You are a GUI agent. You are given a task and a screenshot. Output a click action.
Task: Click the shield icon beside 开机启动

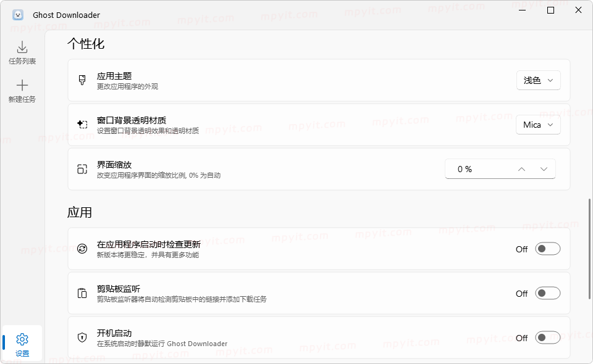tap(82, 337)
